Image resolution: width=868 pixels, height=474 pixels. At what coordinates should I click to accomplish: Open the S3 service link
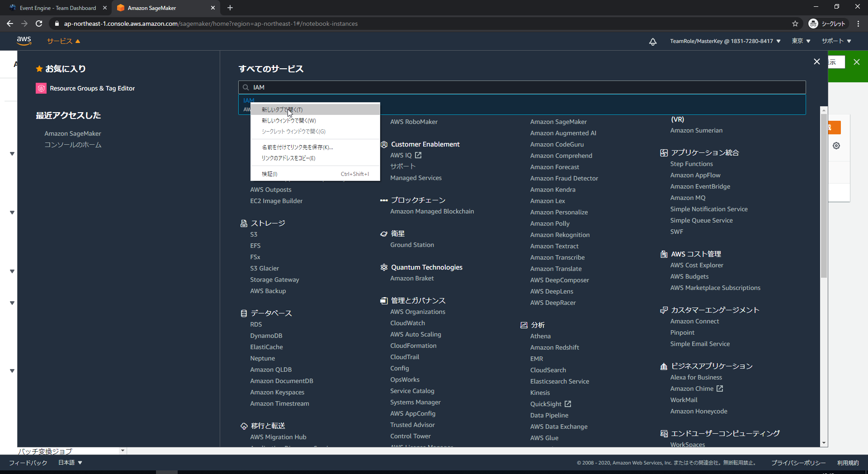[x=254, y=234]
